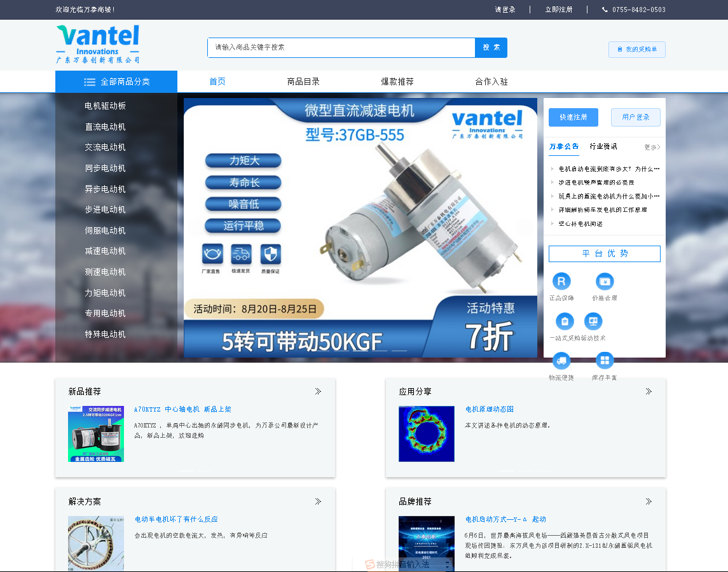Open article 玩具上的直流电动机

pyautogui.click(x=608, y=196)
